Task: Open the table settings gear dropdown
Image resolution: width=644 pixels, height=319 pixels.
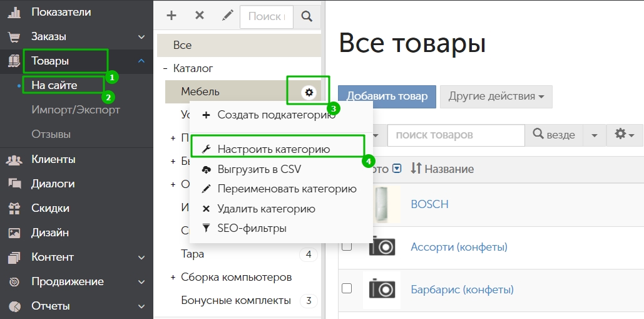Action: click(x=624, y=135)
